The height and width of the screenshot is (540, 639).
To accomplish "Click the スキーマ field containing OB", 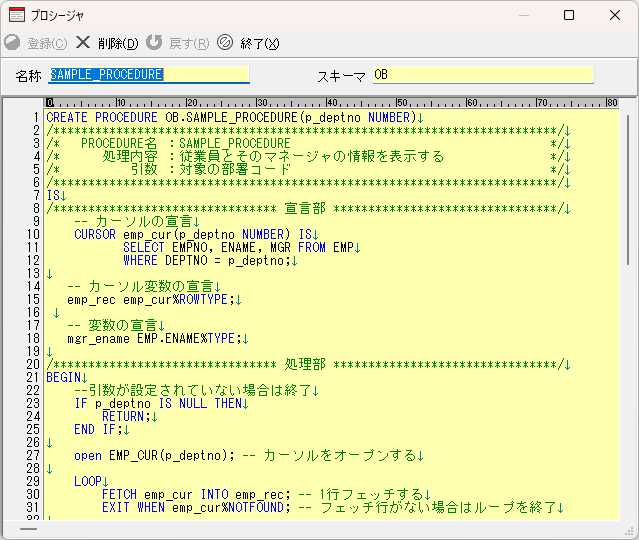I will (x=483, y=75).
